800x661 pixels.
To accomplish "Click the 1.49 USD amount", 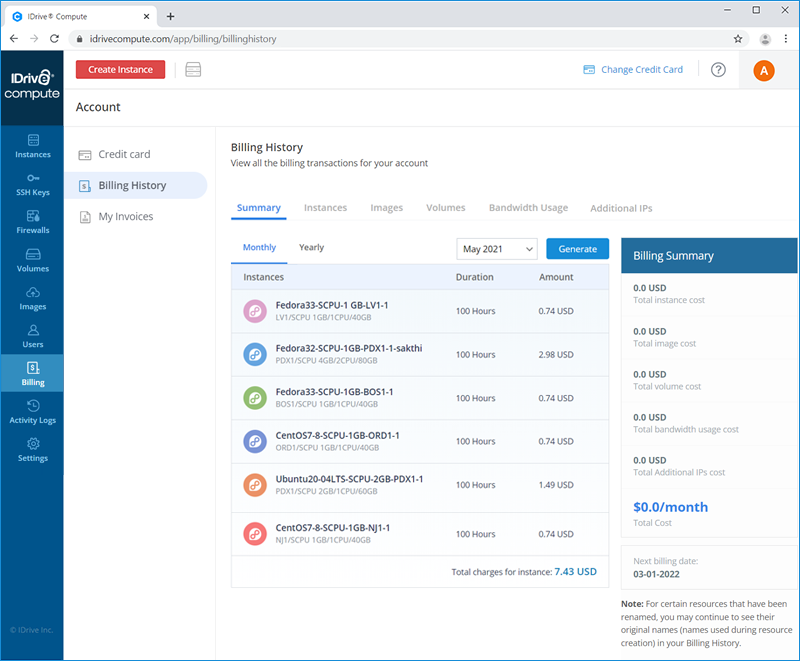I will 556,485.
